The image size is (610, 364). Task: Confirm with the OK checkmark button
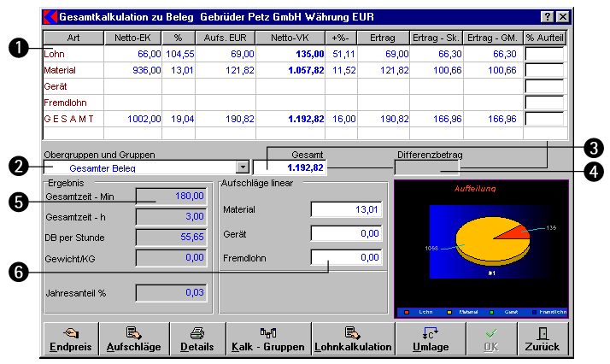(x=491, y=338)
